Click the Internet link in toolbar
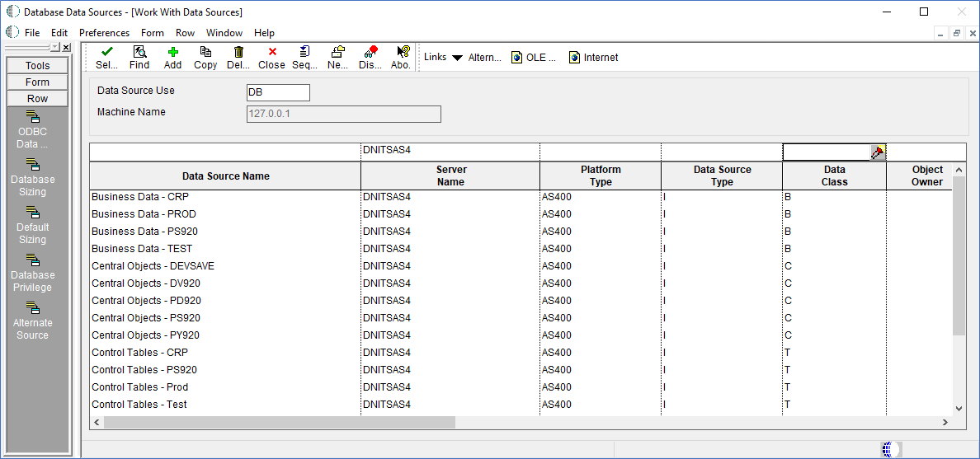Image resolution: width=980 pixels, height=459 pixels. (x=593, y=58)
